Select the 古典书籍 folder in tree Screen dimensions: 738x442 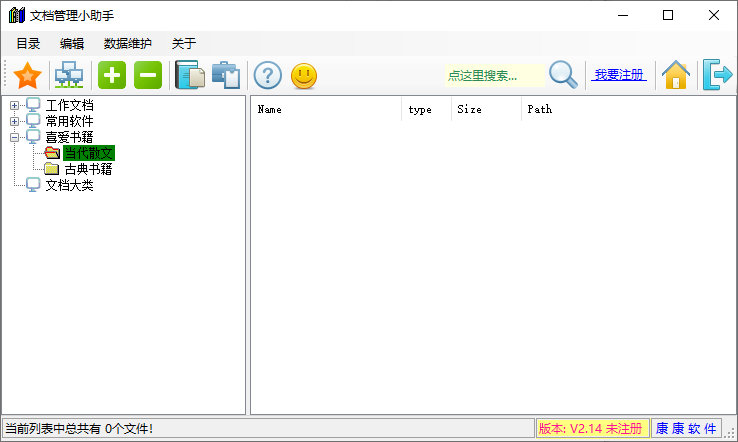[88, 169]
